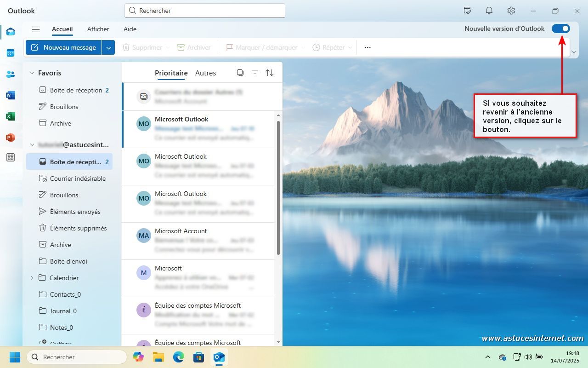Expand the ribbon with the chevron
Image resolution: width=588 pixels, height=368 pixels.
573,52
